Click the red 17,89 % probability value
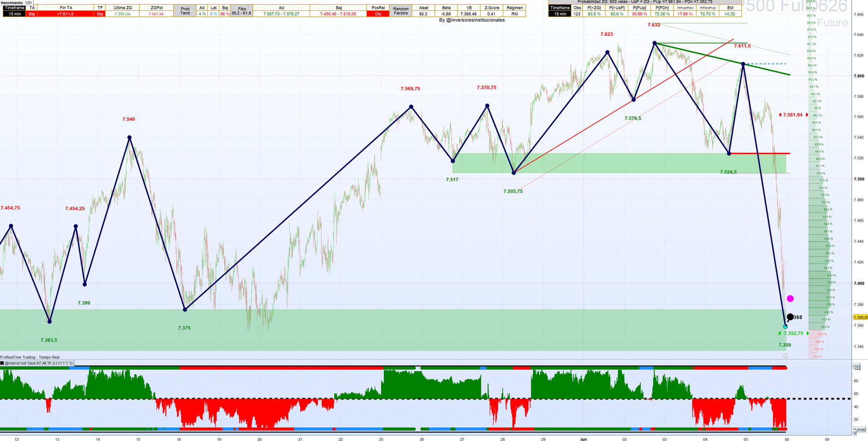This screenshot has width=868, height=441. (685, 14)
